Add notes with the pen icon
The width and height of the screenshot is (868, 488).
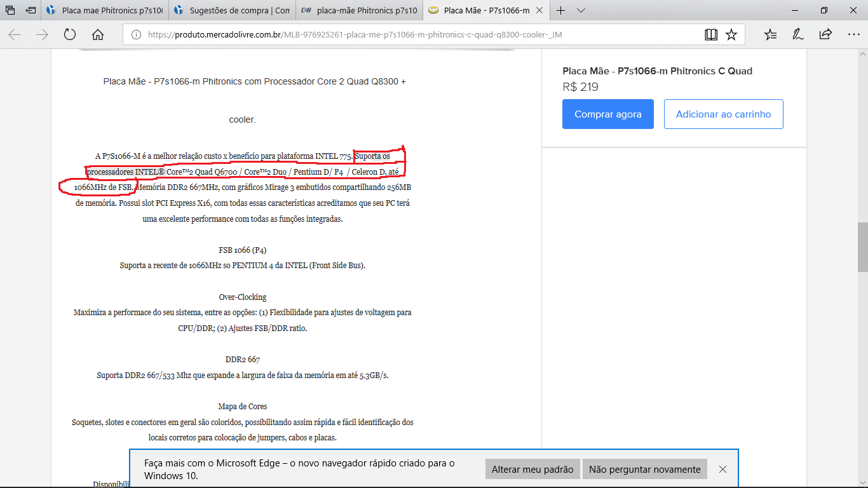(x=798, y=34)
